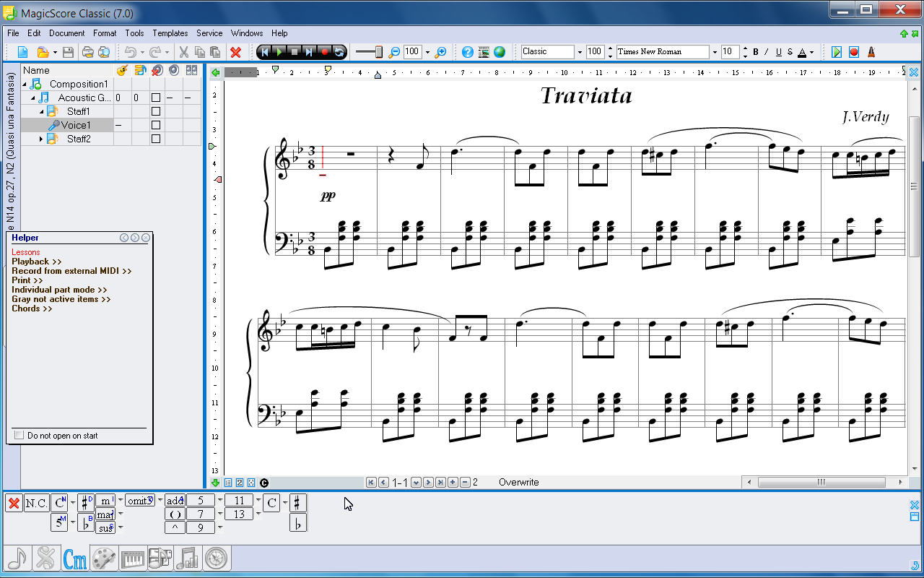Zoom in using the plus magnifier
The width and height of the screenshot is (924, 578).
[440, 52]
